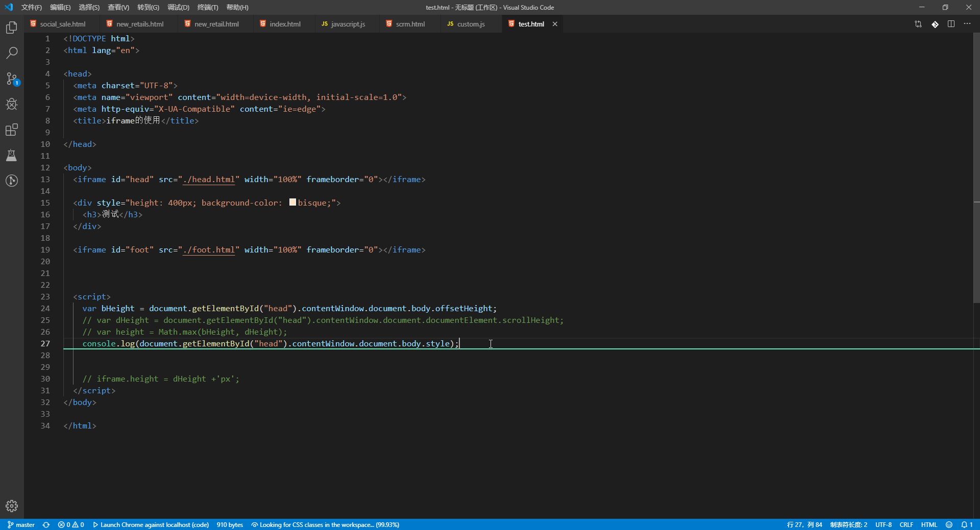Change language mode via HTML
The height and width of the screenshot is (530, 980).
pyautogui.click(x=929, y=524)
